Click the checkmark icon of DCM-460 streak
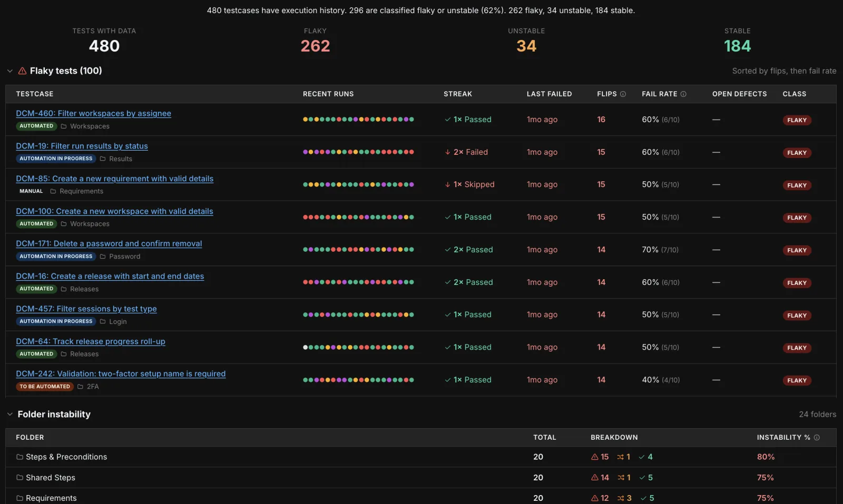 coord(448,120)
